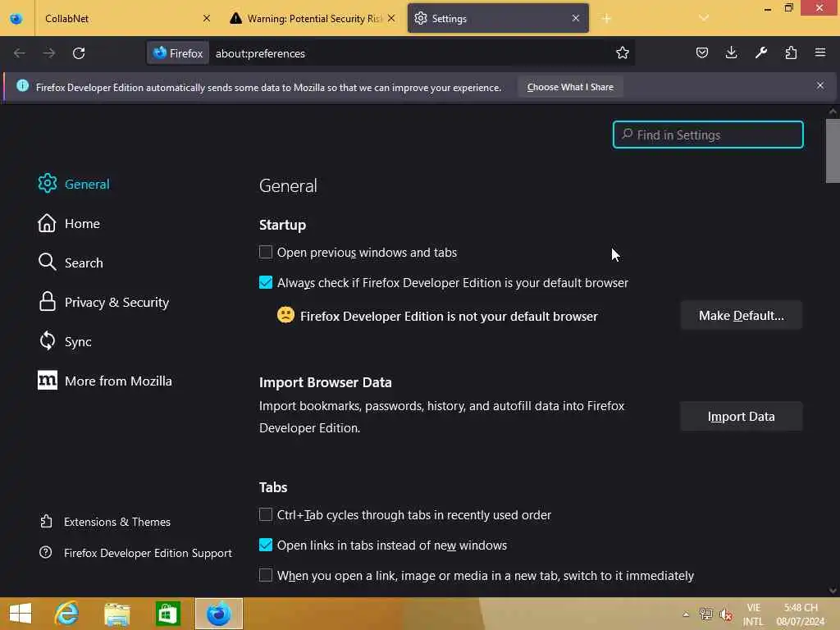Open the General settings category
This screenshot has width=840, height=630.
click(x=74, y=184)
